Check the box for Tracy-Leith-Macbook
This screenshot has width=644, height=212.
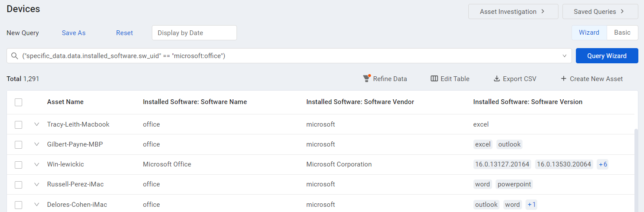[x=18, y=124]
